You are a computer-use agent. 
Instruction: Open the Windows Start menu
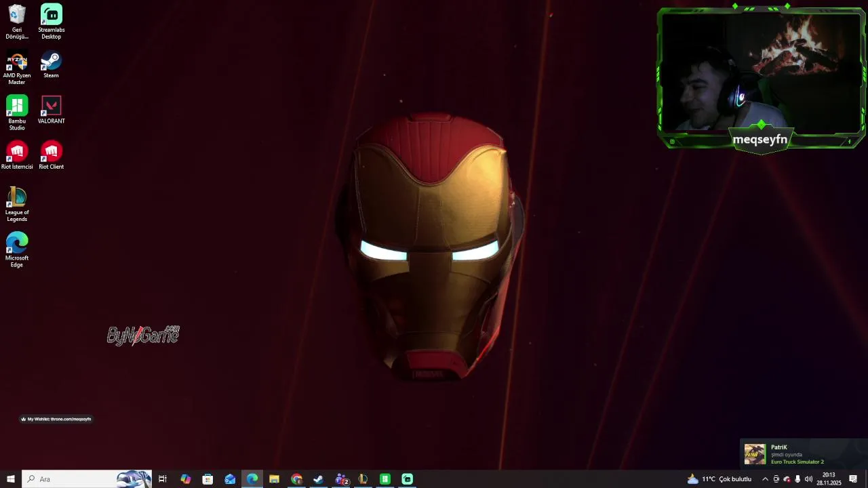10,479
